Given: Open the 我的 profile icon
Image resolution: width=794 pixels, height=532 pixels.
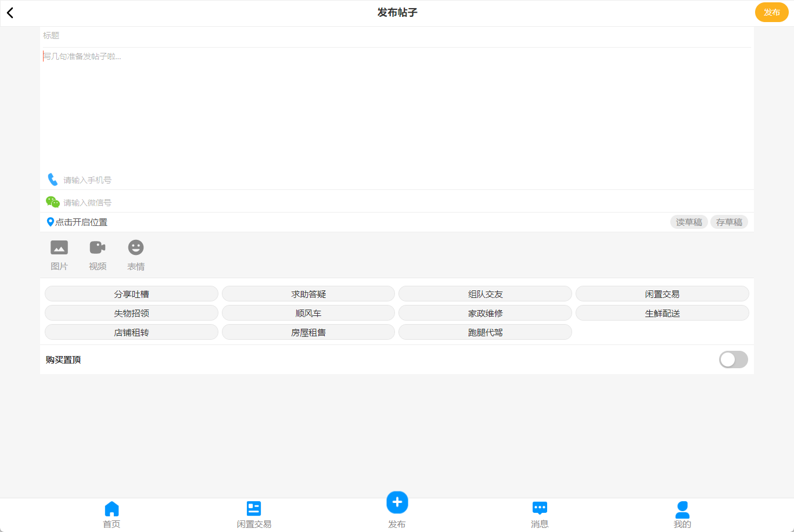Looking at the screenshot, I should pyautogui.click(x=682, y=510).
